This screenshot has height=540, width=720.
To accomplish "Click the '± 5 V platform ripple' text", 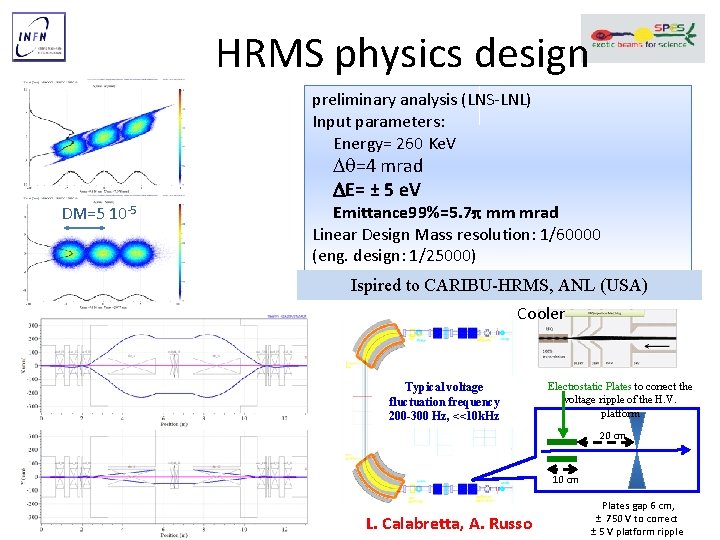I will 636,532.
